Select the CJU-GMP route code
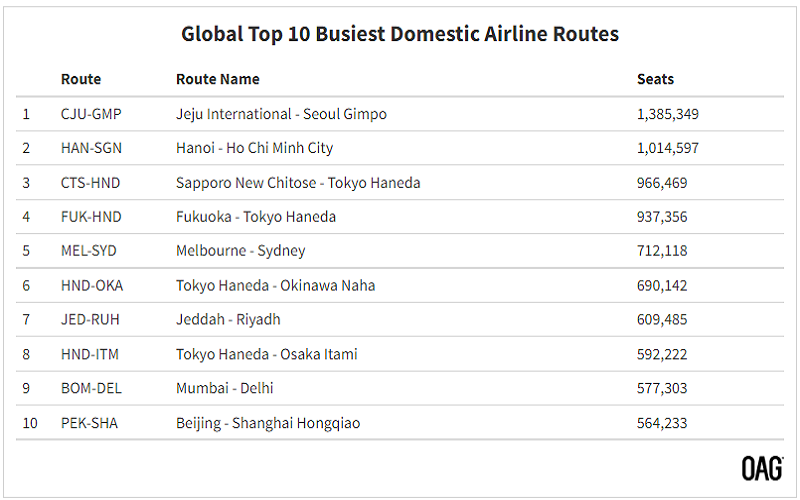Image resolution: width=800 pixels, height=500 pixels. coord(91,114)
